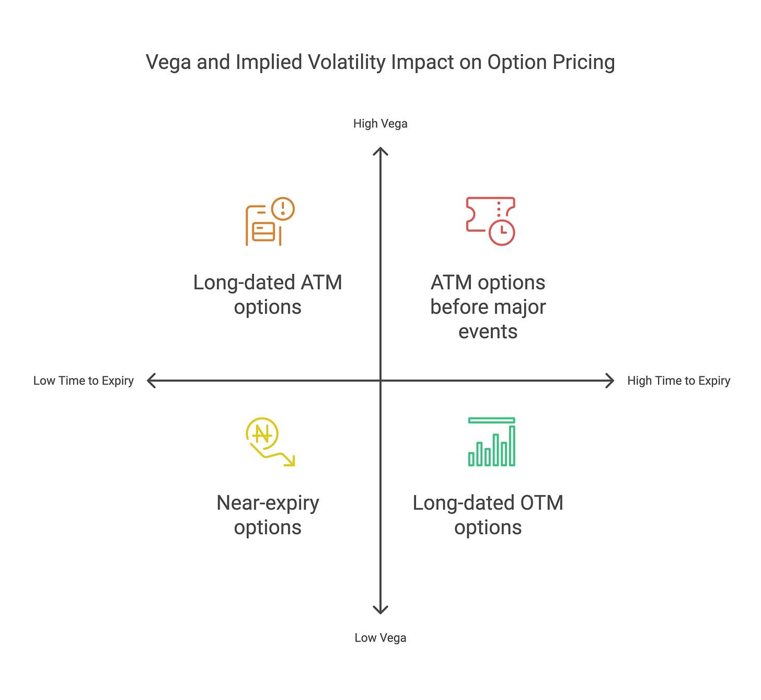Click the clock face on the red ticket icon
Screen dimensions: 761x700
pos(502,232)
